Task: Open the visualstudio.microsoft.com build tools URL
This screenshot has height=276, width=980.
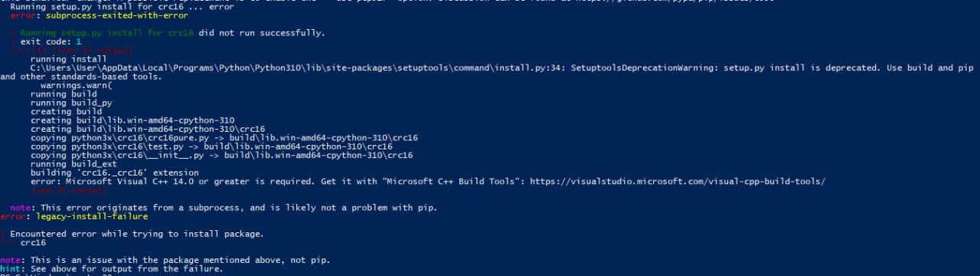Action: [678, 182]
